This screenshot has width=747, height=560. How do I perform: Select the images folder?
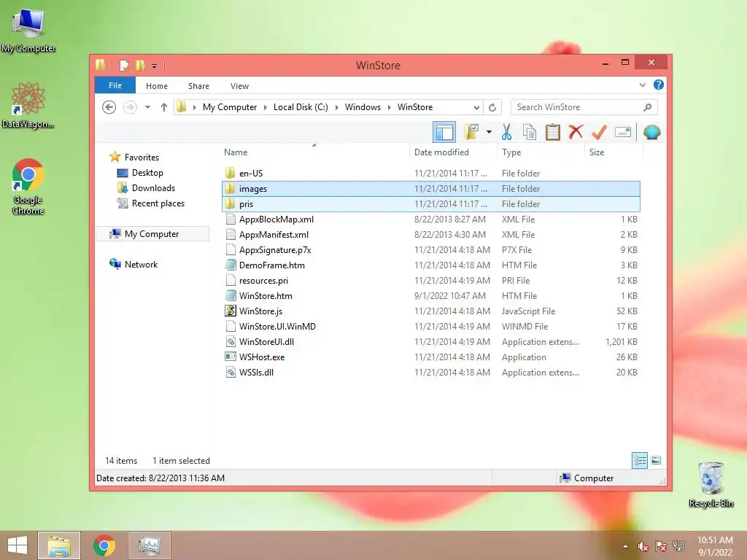click(x=430, y=189)
